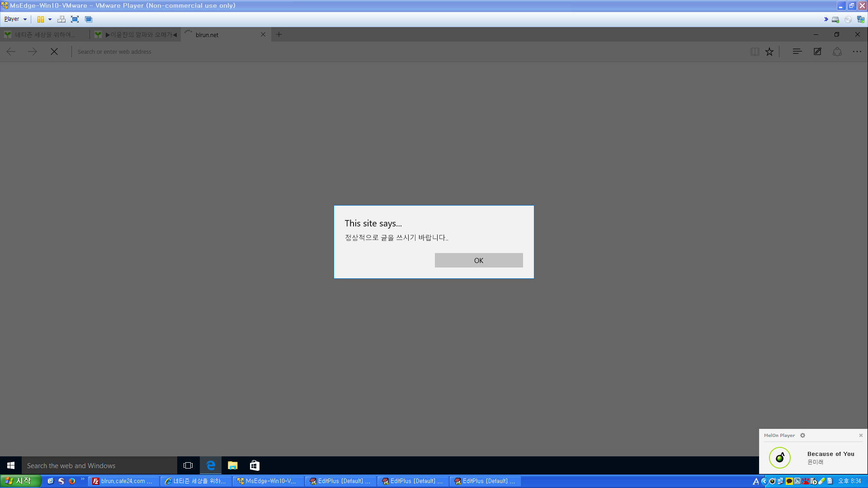Go forward in Edge
Image resolution: width=868 pixels, height=488 pixels.
[x=33, y=52]
